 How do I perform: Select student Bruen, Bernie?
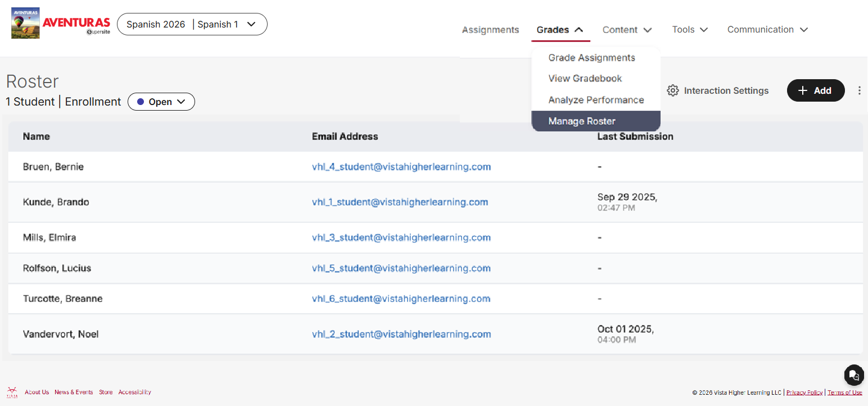click(x=53, y=167)
